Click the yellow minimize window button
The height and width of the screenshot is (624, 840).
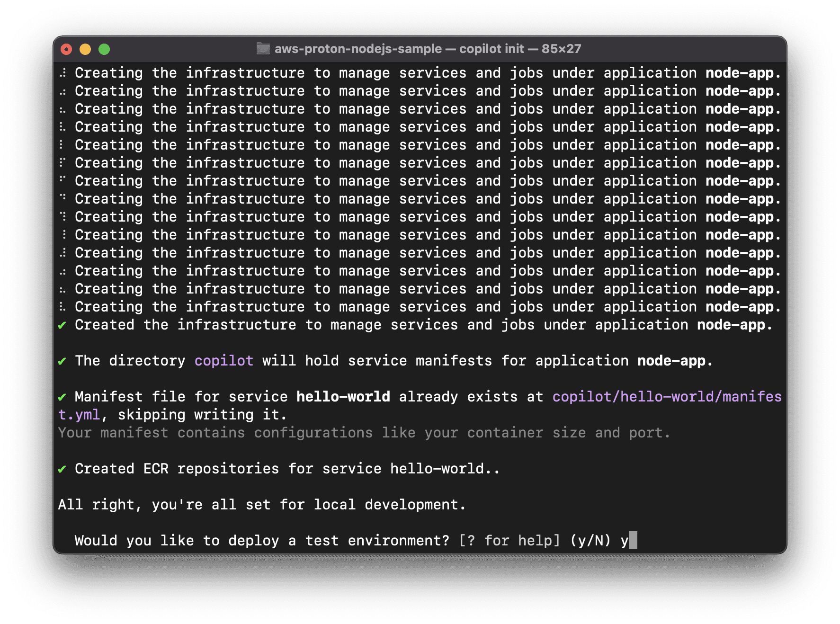pos(85,49)
